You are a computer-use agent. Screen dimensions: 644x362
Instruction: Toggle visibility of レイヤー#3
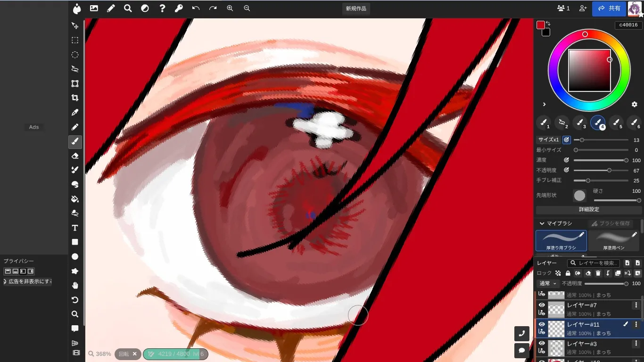click(x=542, y=344)
